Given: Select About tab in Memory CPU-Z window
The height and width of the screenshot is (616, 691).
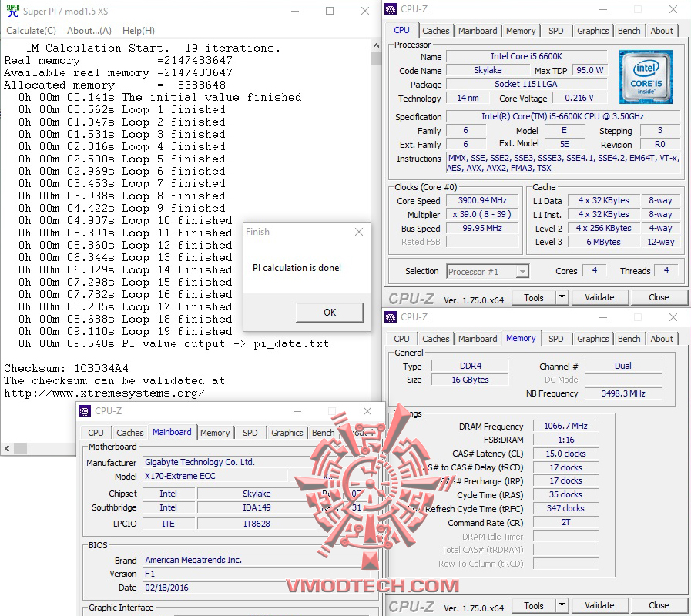Looking at the screenshot, I should pyautogui.click(x=662, y=339).
